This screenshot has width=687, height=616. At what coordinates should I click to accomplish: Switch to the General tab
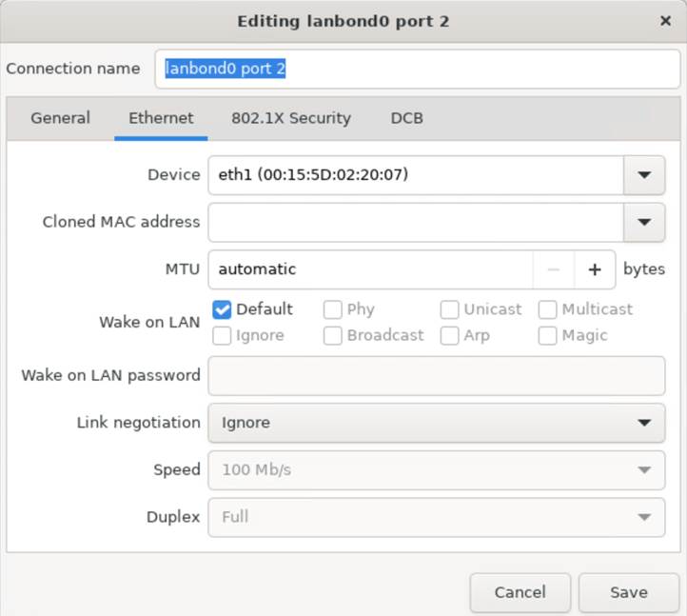[x=61, y=118]
